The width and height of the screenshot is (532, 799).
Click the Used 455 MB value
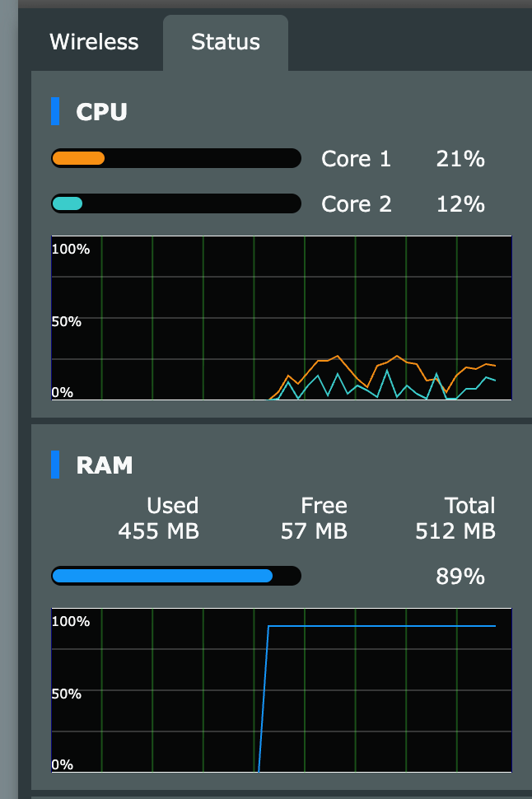pos(158,531)
